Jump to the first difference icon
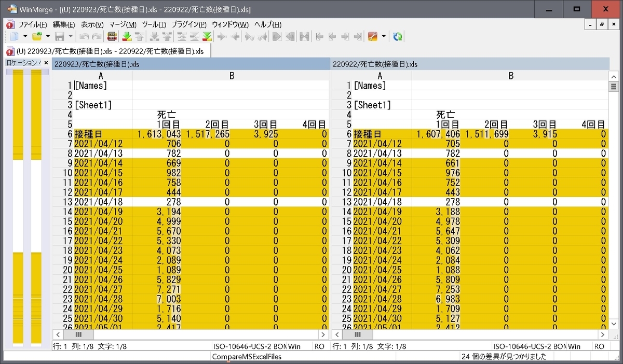623x364 pixels. (181, 36)
